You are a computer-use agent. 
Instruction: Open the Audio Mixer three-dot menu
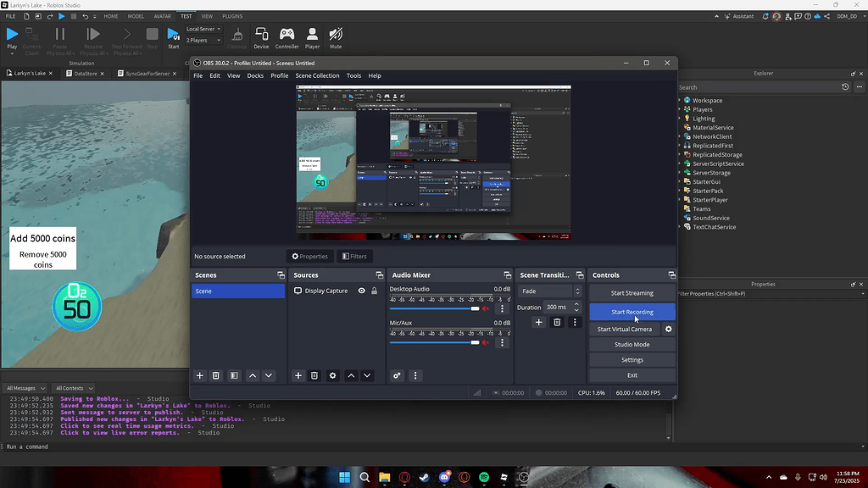coord(415,375)
